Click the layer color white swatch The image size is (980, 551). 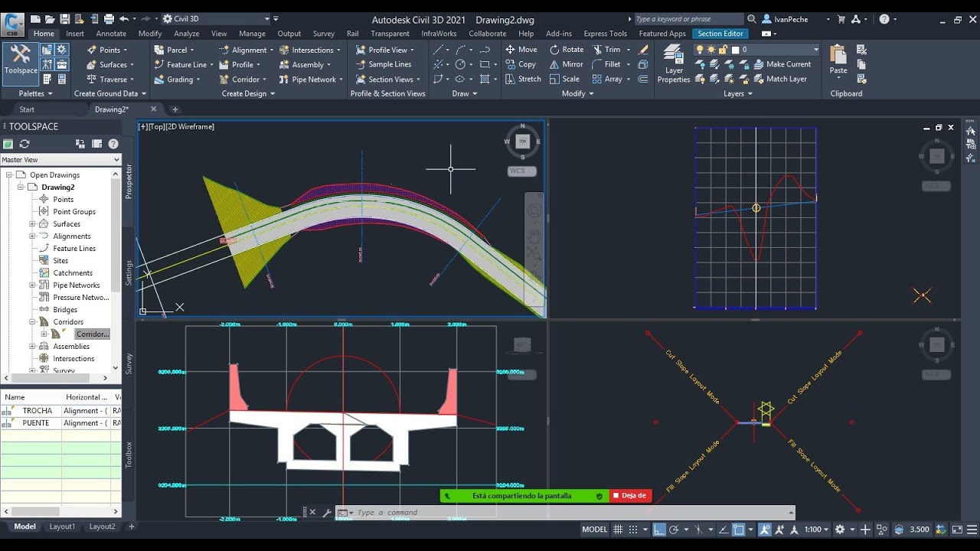click(736, 50)
